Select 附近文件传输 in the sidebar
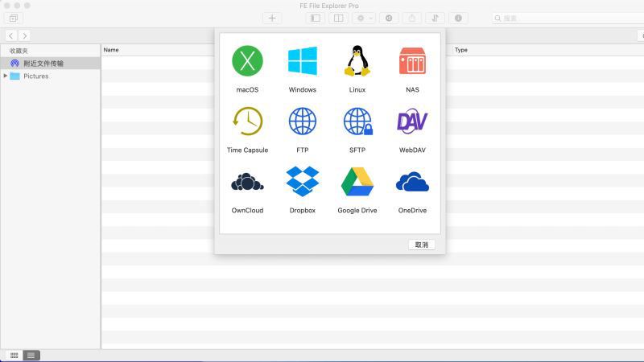 [50, 64]
